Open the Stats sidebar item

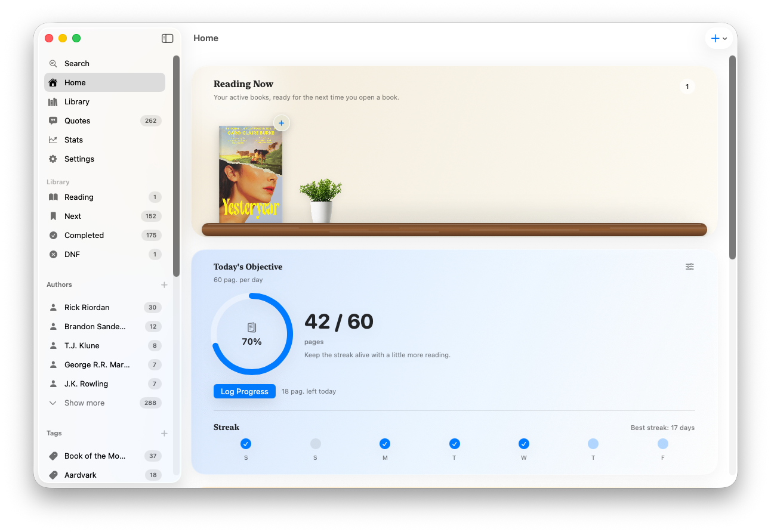pyautogui.click(x=104, y=140)
